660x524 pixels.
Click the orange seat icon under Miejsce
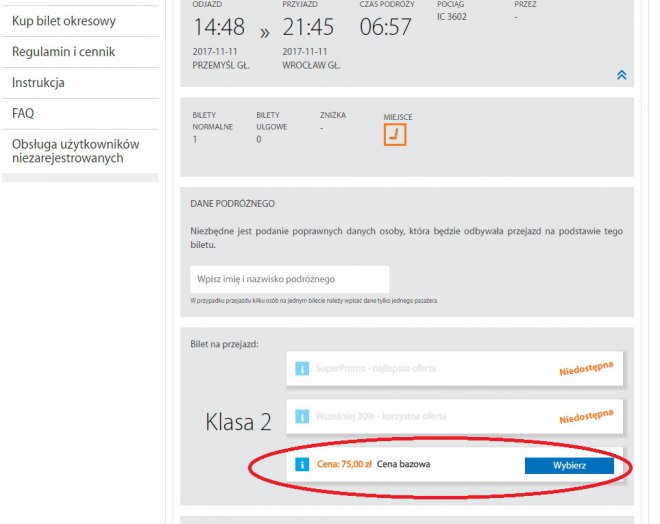(395, 135)
